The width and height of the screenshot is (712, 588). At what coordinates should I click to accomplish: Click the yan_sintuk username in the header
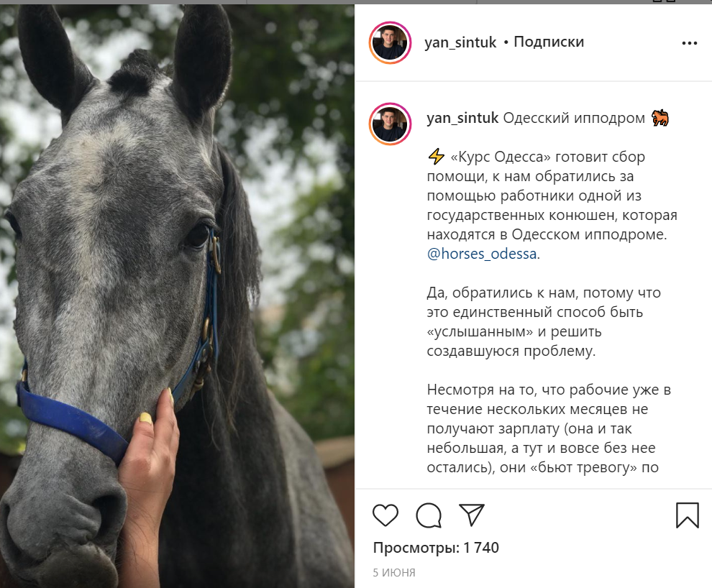(x=460, y=42)
